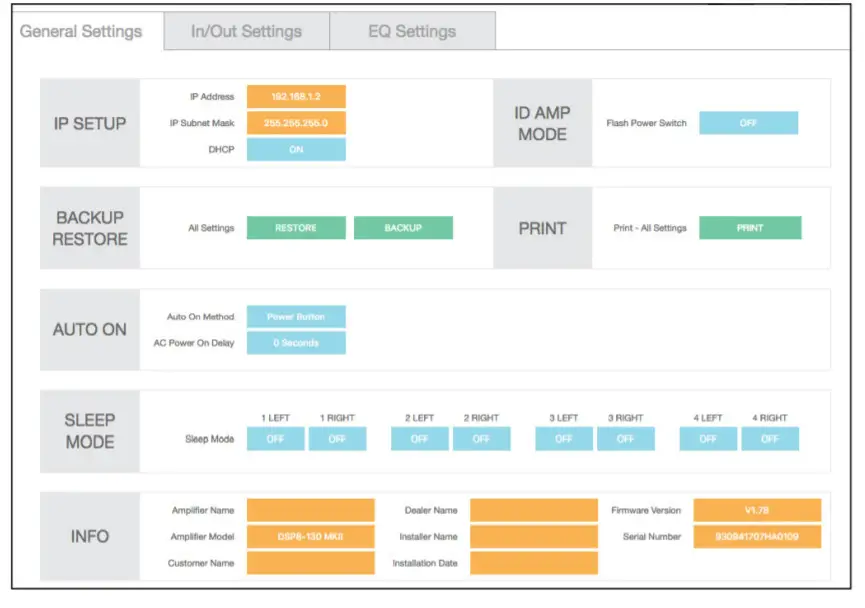
Task: Open the EQ Settings tab
Action: [x=412, y=31]
